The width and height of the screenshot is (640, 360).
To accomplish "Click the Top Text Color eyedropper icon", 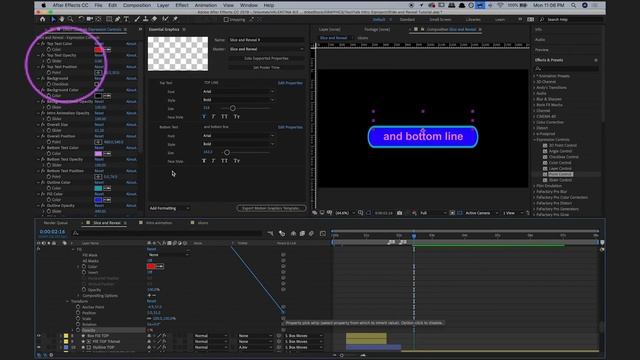I will pyautogui.click(x=108, y=49).
